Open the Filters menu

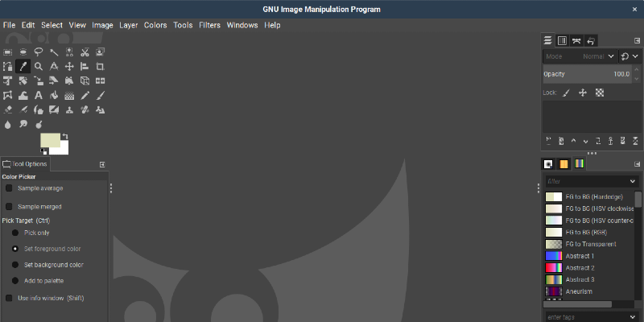[209, 25]
